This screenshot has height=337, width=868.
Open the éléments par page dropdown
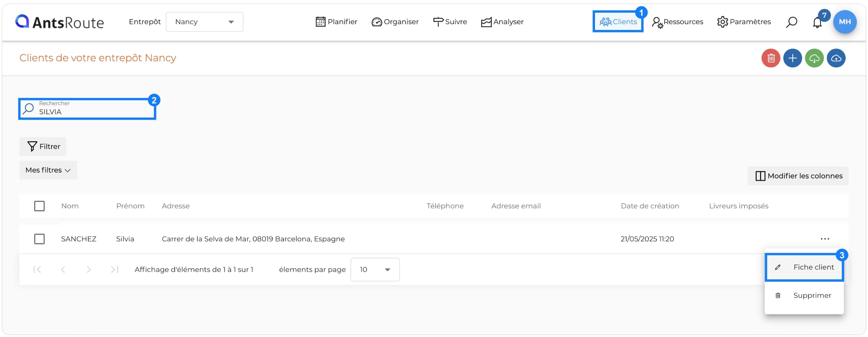point(375,269)
